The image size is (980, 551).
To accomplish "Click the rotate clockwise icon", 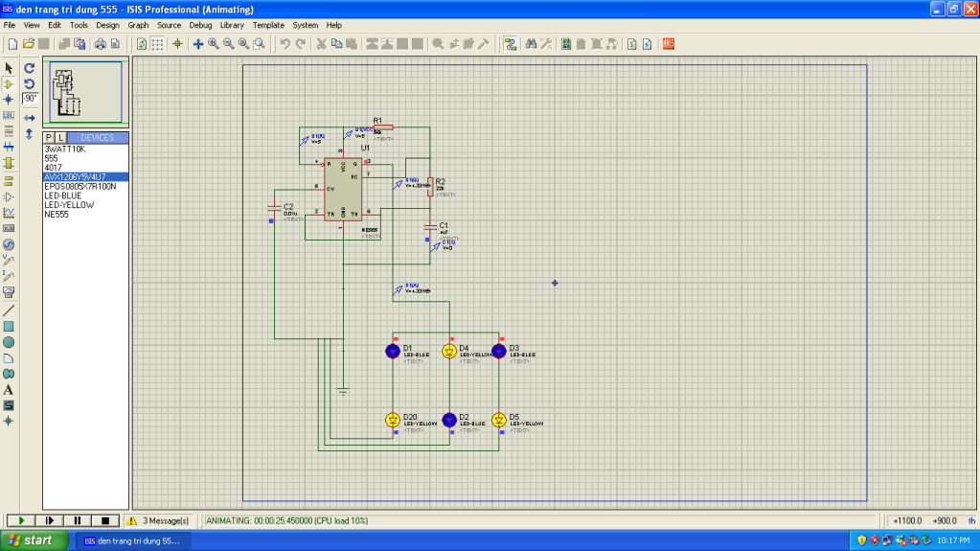I will [30, 68].
